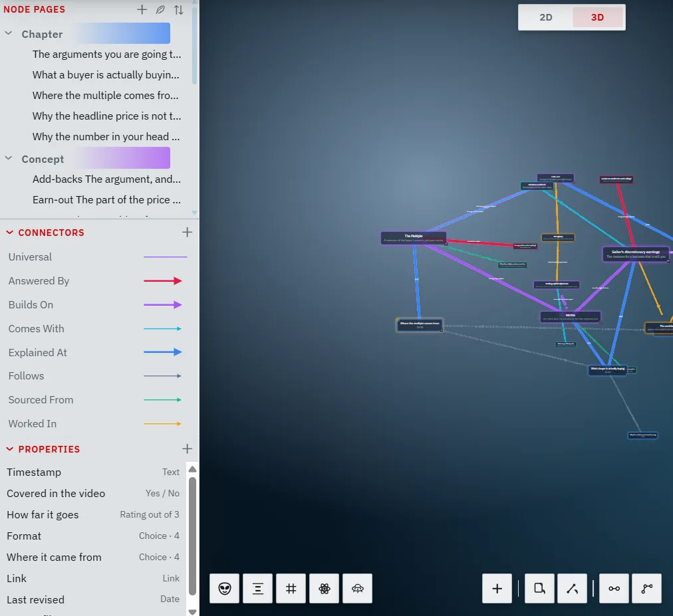Click the center-align lines toolbar button
This screenshot has width=673, height=616.
257,589
